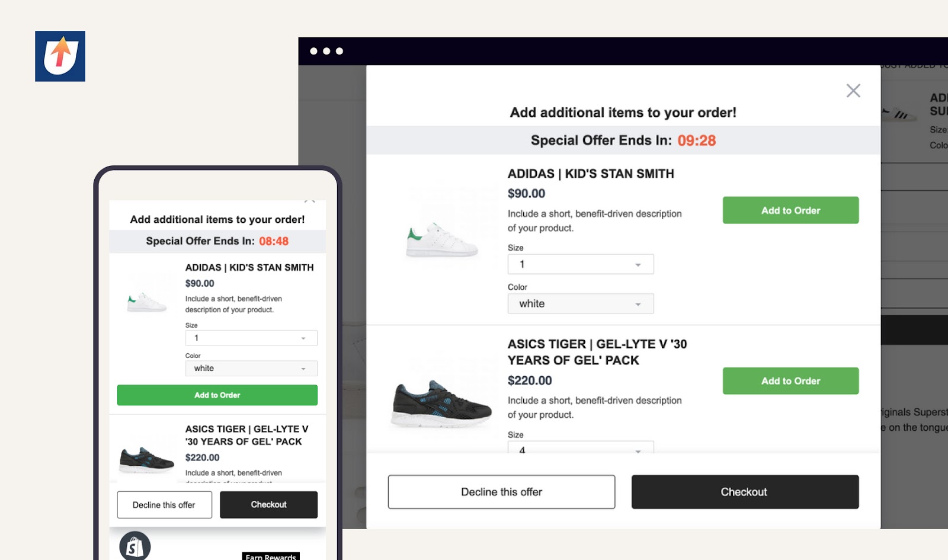Click the blue shield arrow logo
Viewport: 948px width, 560px height.
click(60, 56)
